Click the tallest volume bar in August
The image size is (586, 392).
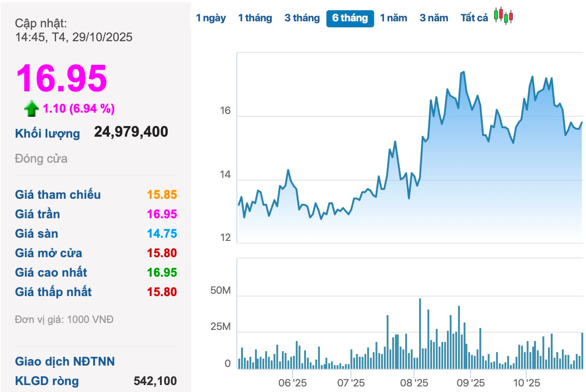pyautogui.click(x=420, y=334)
